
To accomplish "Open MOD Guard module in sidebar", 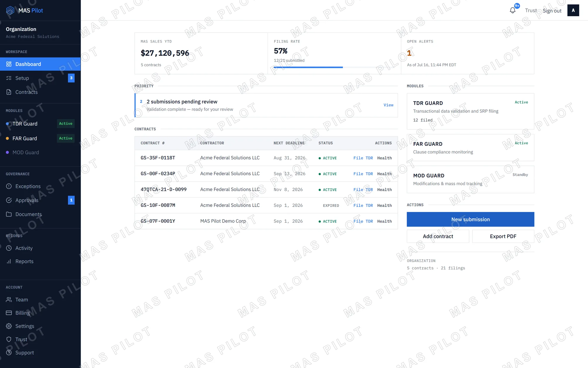I will coord(40,152).
